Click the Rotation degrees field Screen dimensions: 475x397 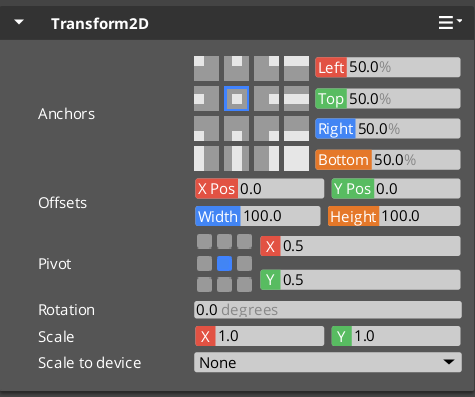click(328, 310)
